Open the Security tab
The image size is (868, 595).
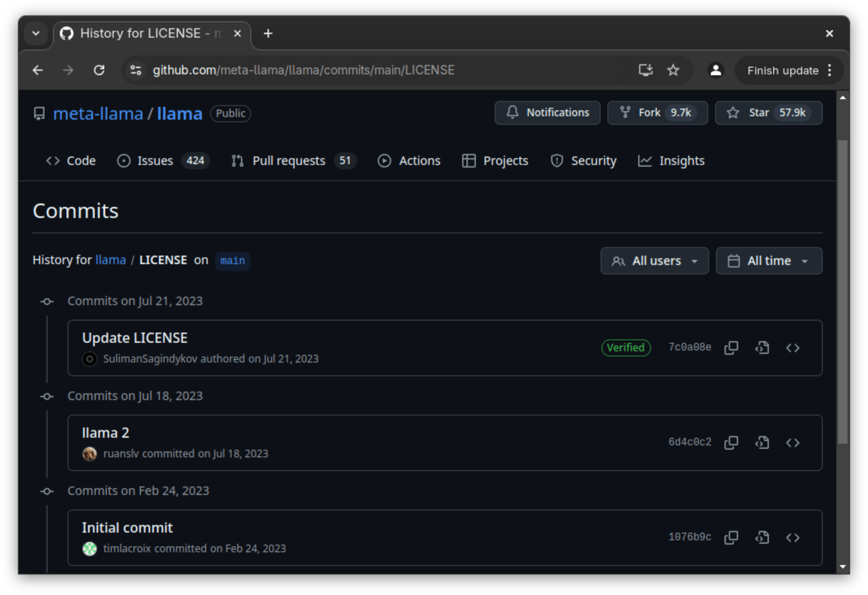coord(584,161)
